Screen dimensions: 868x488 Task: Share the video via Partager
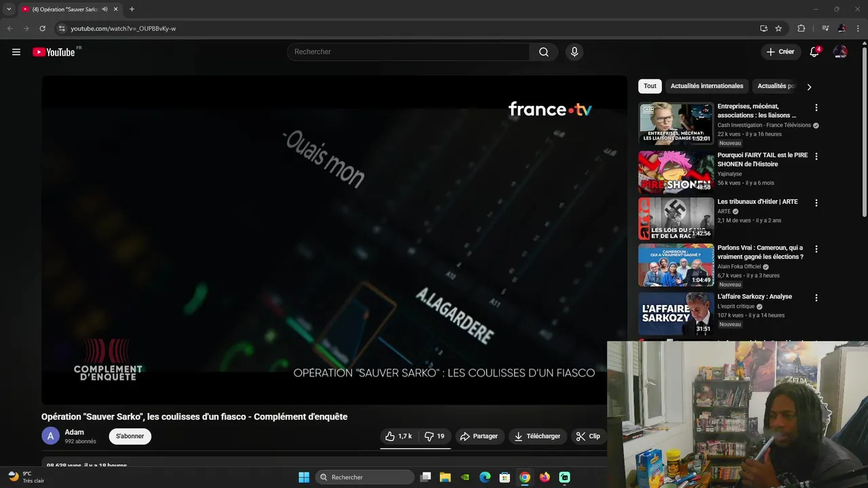tap(479, 436)
